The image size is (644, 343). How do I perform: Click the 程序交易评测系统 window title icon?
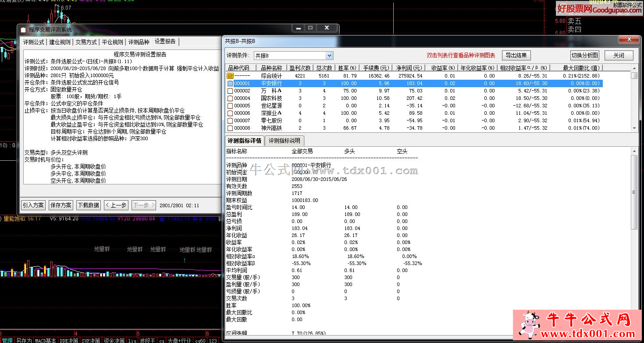pos(23,30)
